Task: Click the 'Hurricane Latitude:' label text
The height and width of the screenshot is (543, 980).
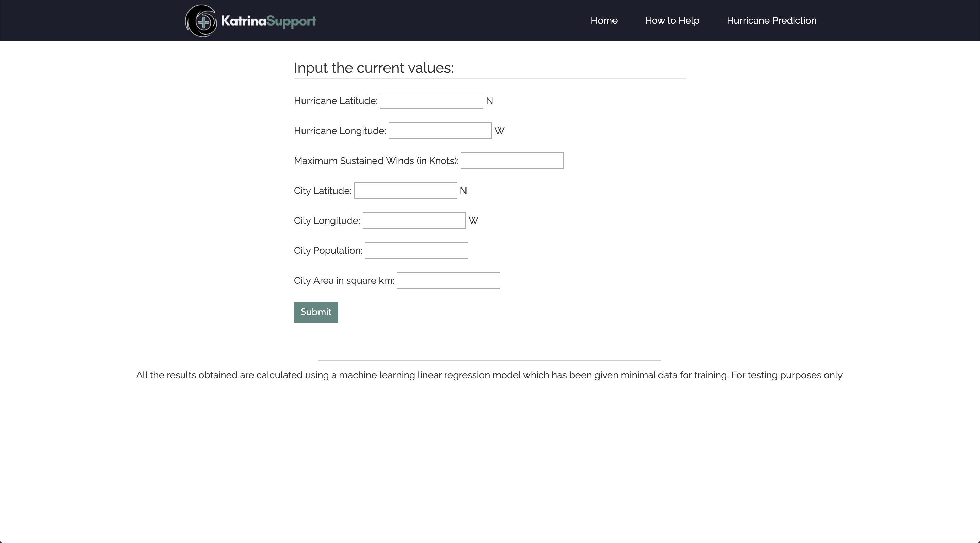Action: pyautogui.click(x=335, y=101)
